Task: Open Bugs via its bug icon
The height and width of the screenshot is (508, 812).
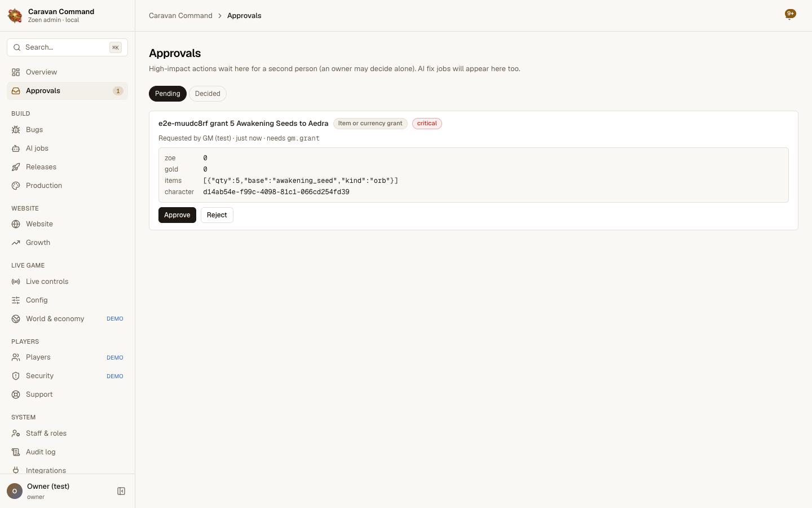Action: (x=16, y=130)
